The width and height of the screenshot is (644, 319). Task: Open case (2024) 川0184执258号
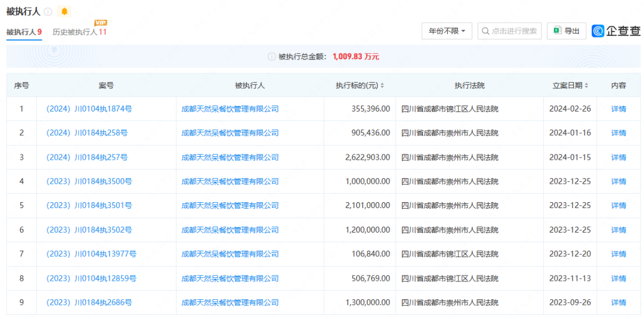point(86,133)
